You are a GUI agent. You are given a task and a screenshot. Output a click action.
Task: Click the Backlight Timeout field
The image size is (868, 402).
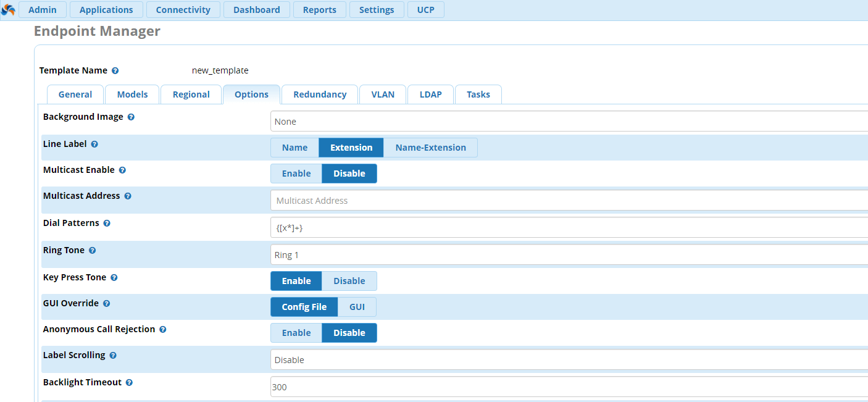click(569, 387)
